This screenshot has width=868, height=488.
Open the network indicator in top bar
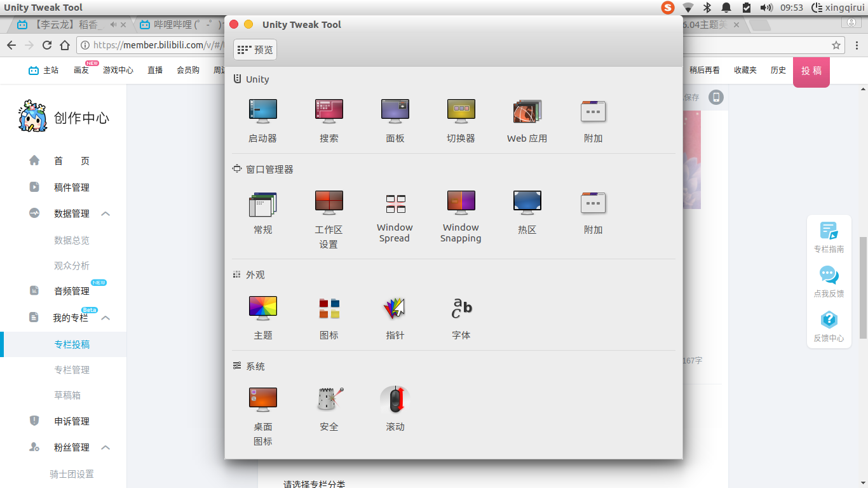point(688,8)
